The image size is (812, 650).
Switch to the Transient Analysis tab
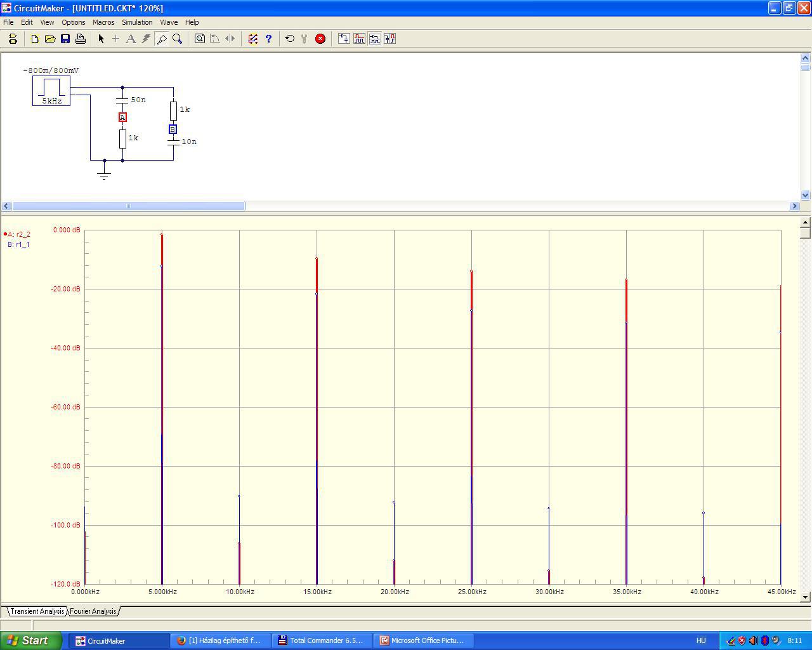coord(37,611)
